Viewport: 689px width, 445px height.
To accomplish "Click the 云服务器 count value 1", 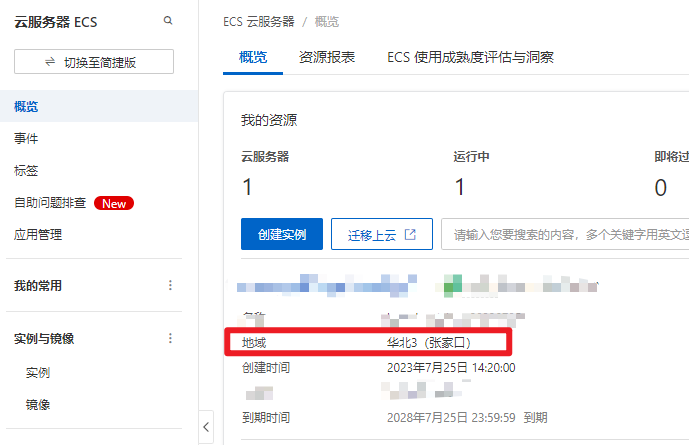I will pyautogui.click(x=247, y=187).
